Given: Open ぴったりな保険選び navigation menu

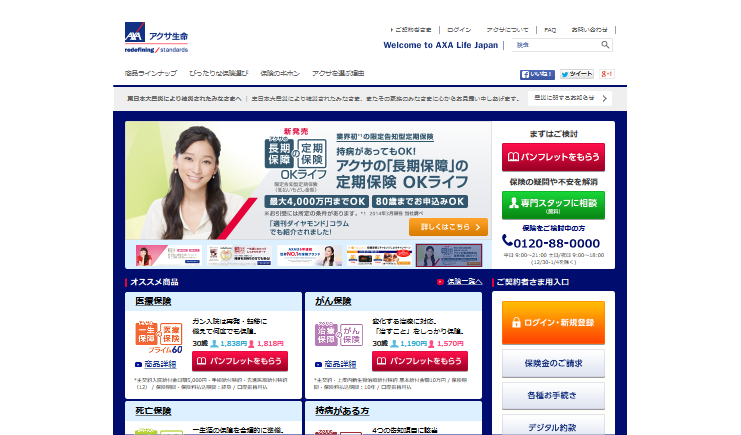Looking at the screenshot, I should [x=219, y=73].
